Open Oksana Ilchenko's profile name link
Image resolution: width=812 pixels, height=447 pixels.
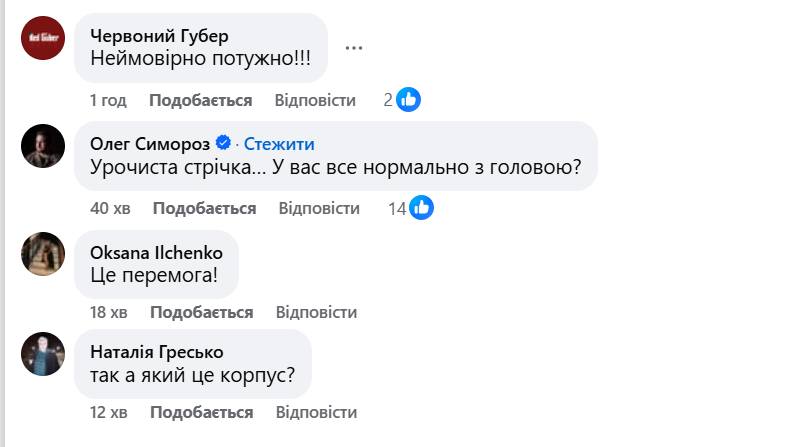(x=156, y=252)
